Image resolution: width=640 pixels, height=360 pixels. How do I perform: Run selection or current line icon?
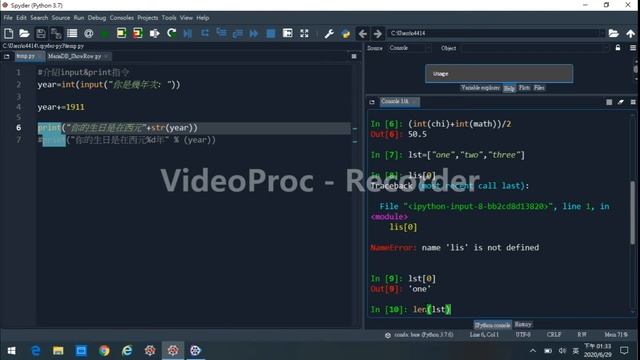154,33
